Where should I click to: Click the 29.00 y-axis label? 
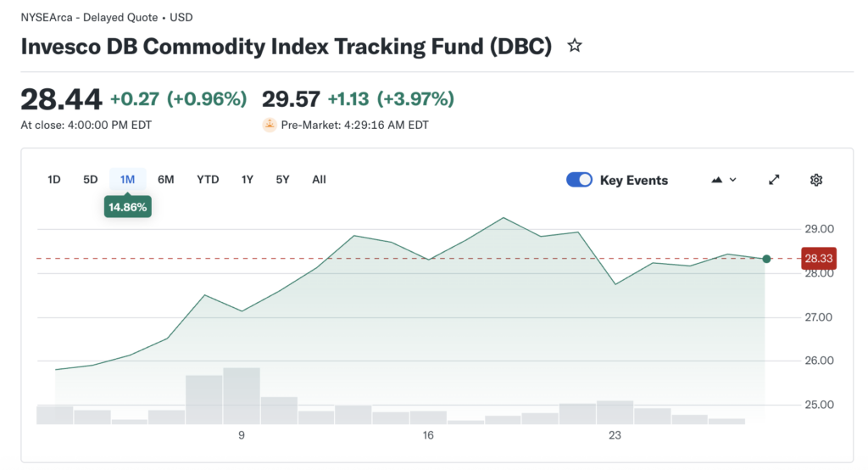coord(819,229)
